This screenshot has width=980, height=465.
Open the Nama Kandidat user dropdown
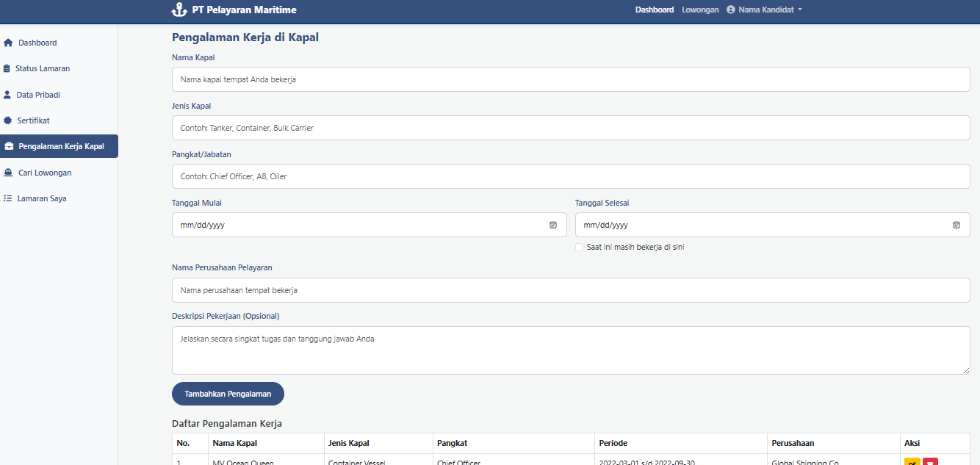pyautogui.click(x=764, y=10)
